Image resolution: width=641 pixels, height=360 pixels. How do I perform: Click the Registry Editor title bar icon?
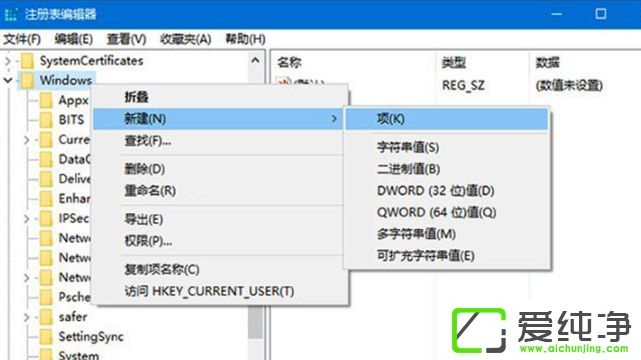[11, 15]
